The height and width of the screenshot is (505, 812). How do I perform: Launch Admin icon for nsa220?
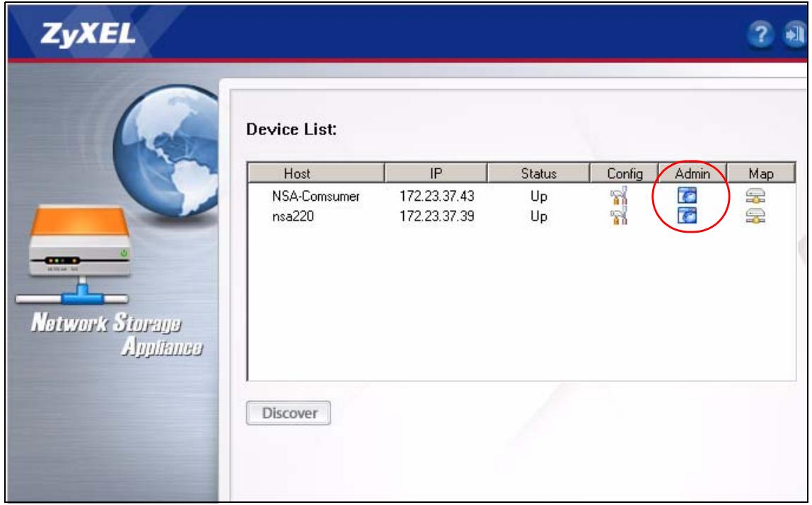click(688, 215)
